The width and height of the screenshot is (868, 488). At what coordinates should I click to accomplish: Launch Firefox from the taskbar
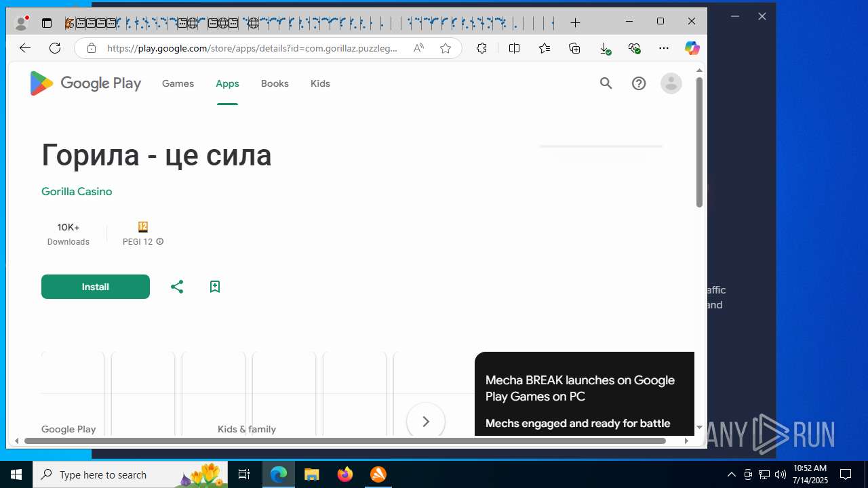[345, 474]
